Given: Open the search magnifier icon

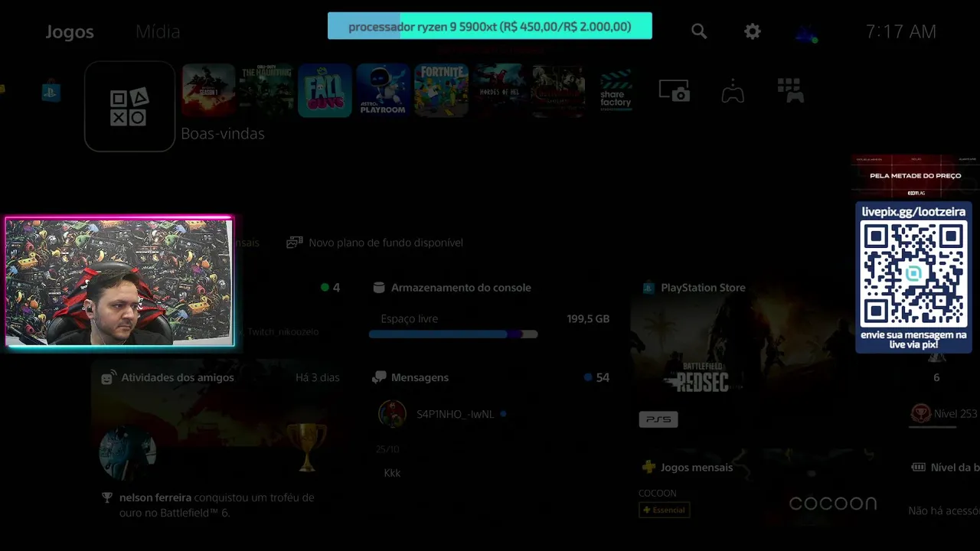Looking at the screenshot, I should click(699, 31).
